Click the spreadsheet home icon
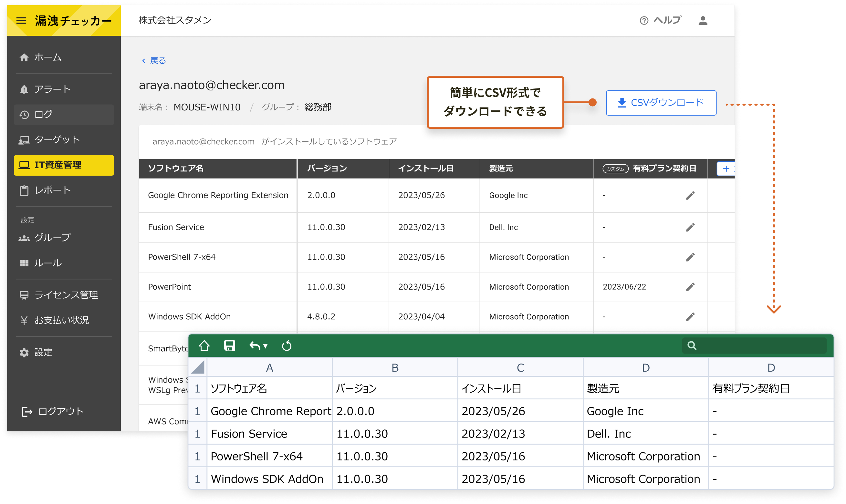This screenshot has height=504, width=846. coord(204,346)
